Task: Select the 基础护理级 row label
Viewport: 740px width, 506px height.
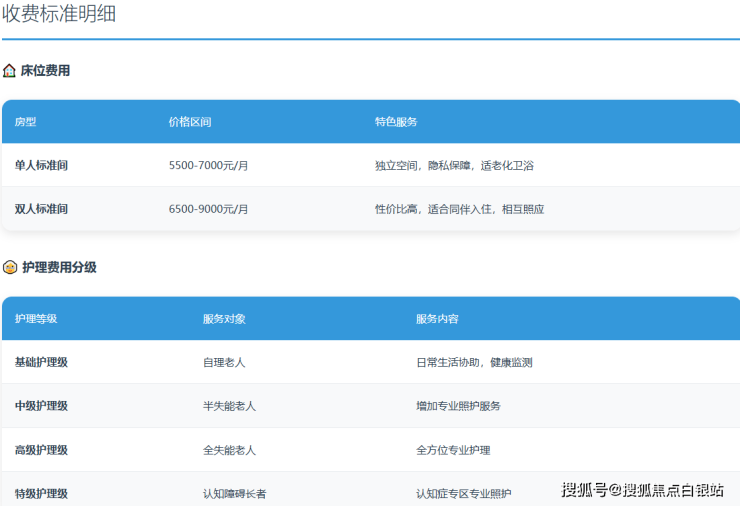Action: point(41,363)
